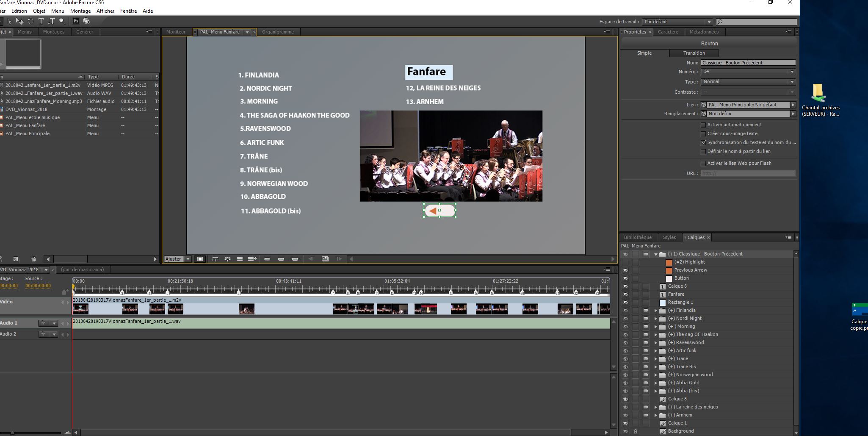
Task: Switch to the Organigramme tab
Action: click(278, 32)
